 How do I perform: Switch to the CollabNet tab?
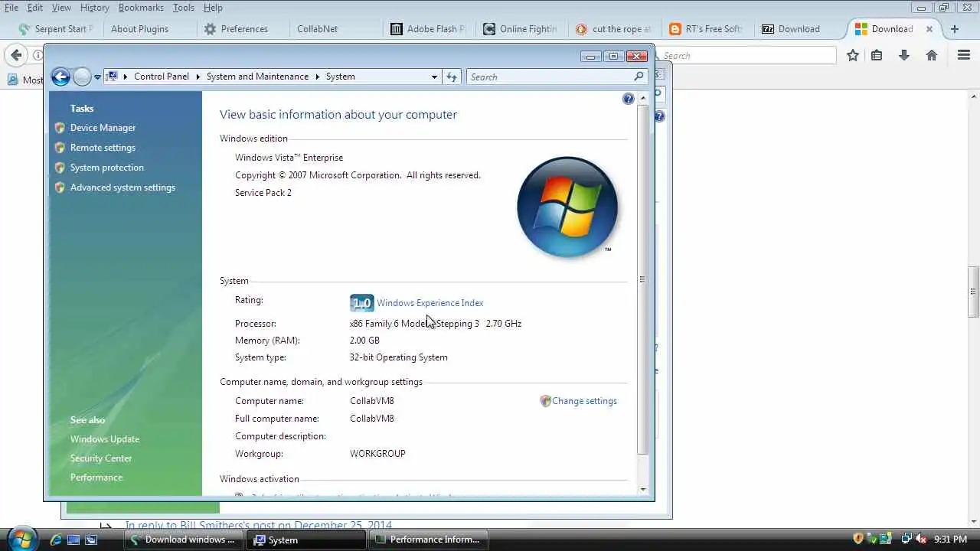[317, 29]
